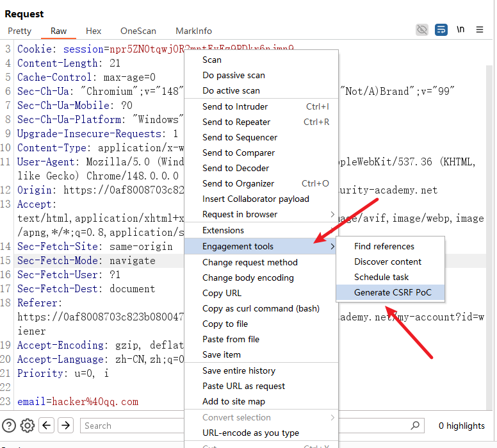
Task: Choose Send to Sequencer
Action: 261,137
